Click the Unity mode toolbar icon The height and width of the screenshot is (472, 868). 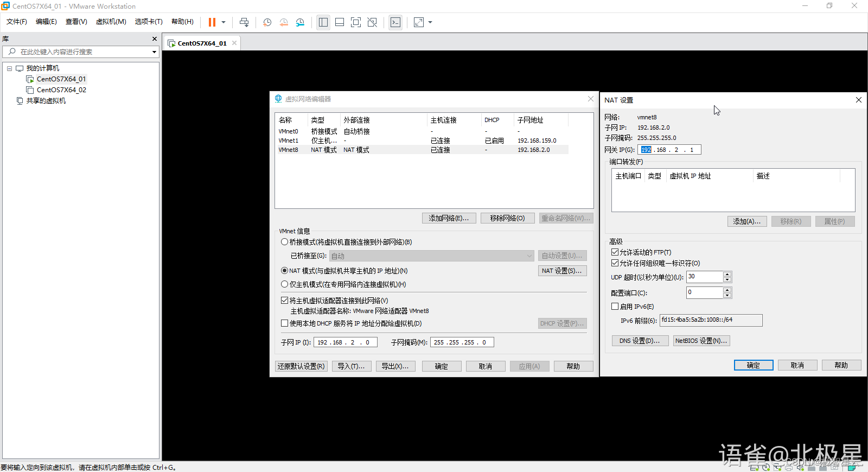(372, 22)
